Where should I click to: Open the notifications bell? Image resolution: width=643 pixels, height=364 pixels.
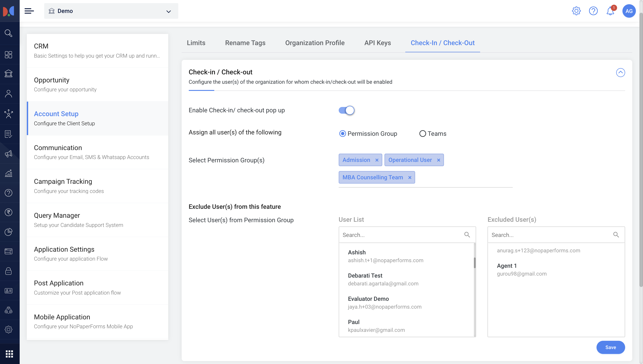tap(610, 11)
